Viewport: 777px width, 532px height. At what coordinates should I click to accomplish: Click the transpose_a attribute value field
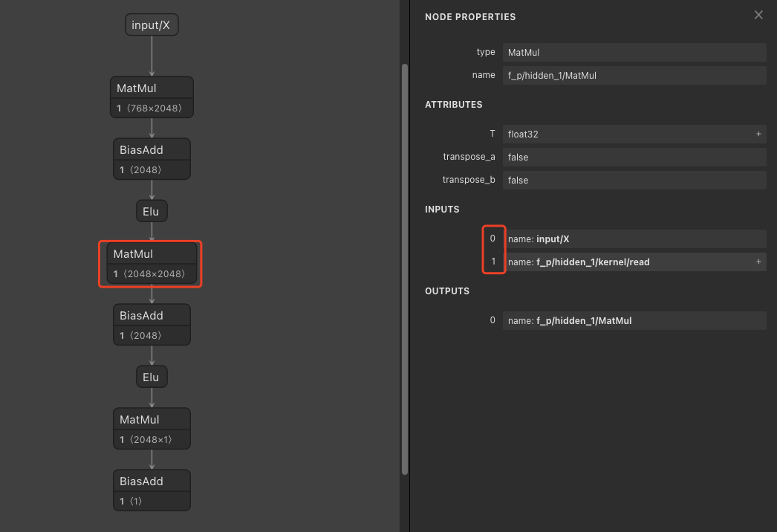(634, 157)
